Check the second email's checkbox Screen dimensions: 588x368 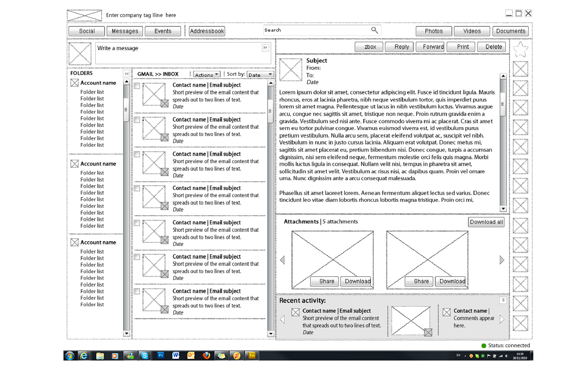pos(137,120)
